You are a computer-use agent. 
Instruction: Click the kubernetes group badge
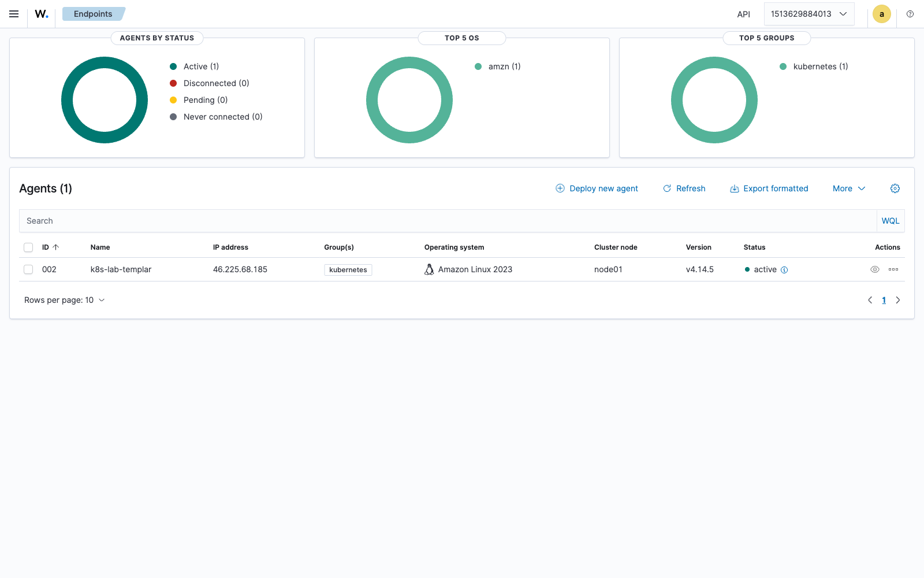(348, 270)
